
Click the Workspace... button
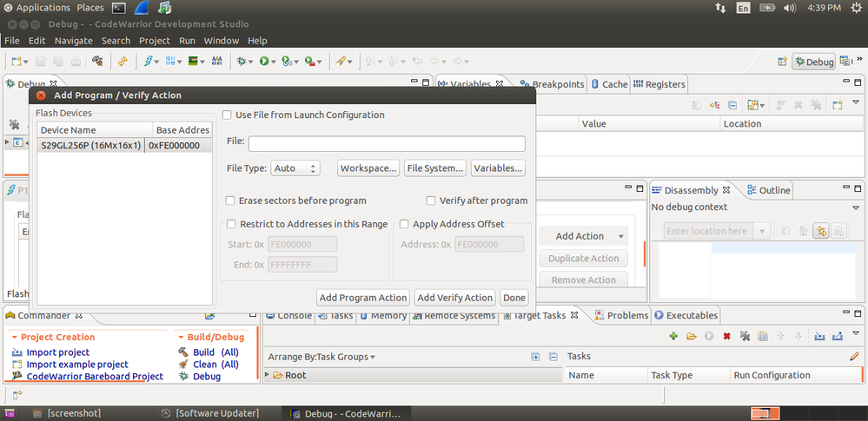tap(369, 168)
